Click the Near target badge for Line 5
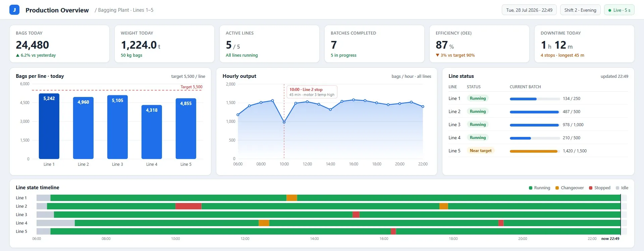 (x=481, y=151)
